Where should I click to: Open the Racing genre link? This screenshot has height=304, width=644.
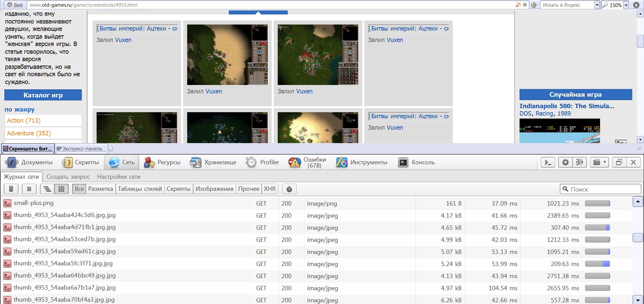[x=544, y=114]
